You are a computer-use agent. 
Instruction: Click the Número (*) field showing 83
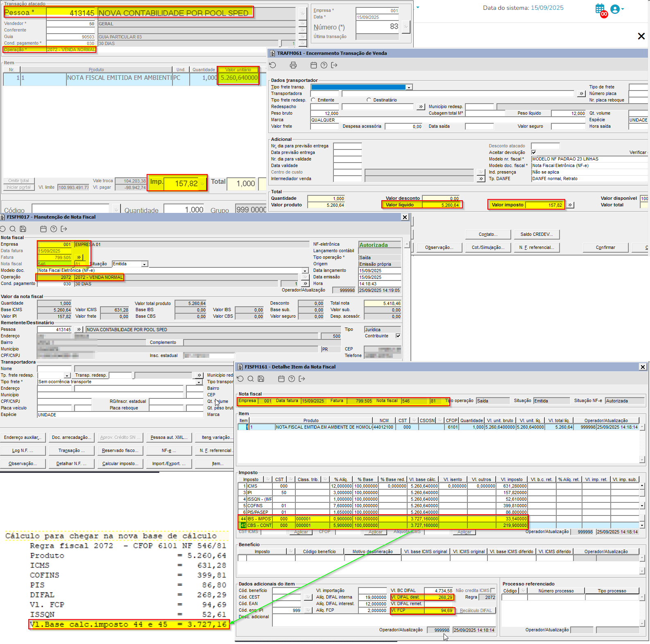(x=377, y=27)
